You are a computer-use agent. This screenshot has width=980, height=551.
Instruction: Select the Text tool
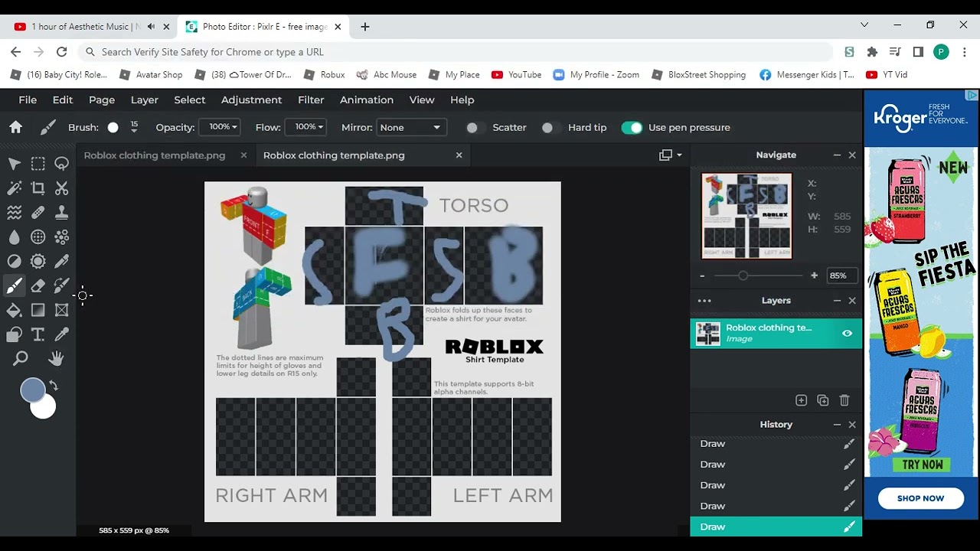pos(38,334)
